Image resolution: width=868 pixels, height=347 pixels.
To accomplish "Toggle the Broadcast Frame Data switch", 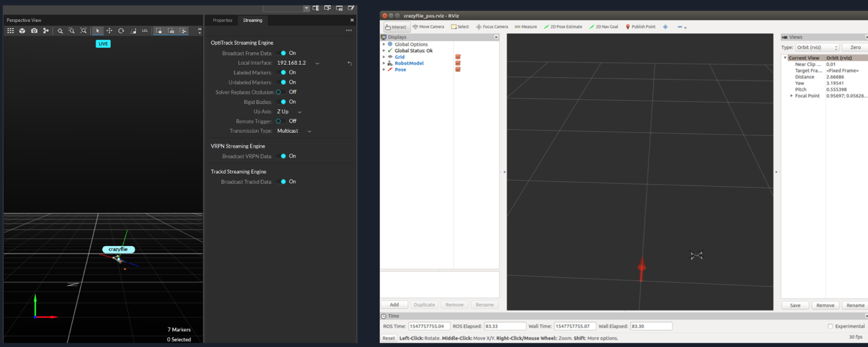I will (281, 53).
